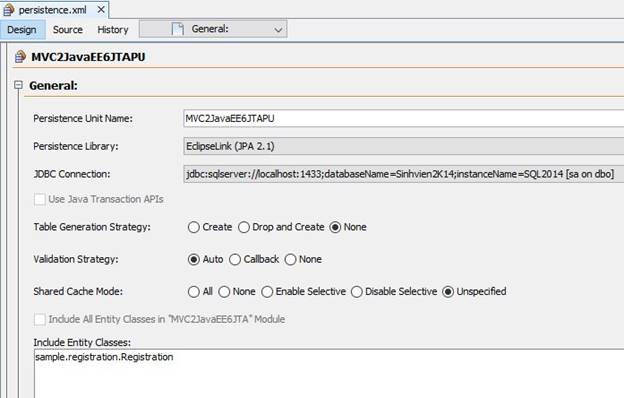Switch to the History view
This screenshot has height=398, width=624.
pyautogui.click(x=113, y=30)
